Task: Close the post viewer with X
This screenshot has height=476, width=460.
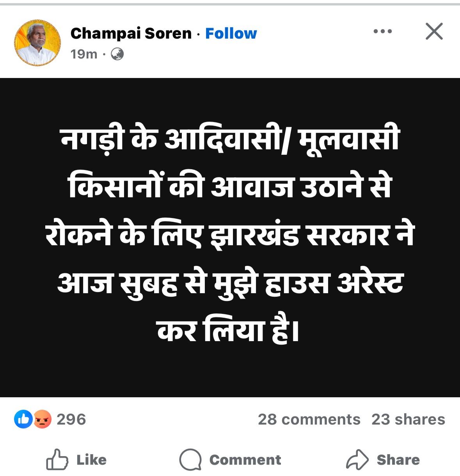Action: [x=434, y=32]
